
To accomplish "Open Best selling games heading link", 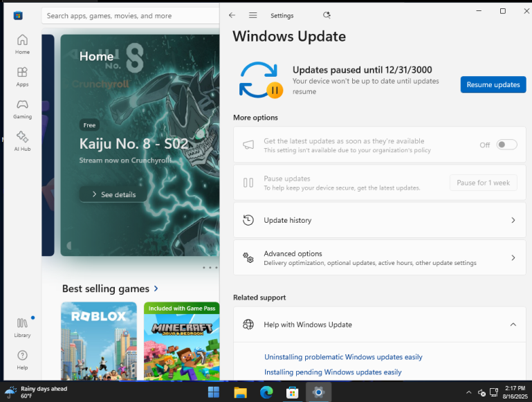I will coord(106,289).
